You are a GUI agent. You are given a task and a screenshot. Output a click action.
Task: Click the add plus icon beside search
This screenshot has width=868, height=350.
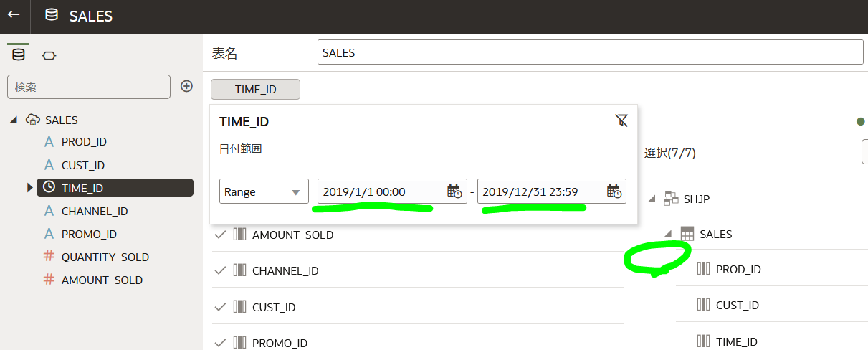tap(186, 86)
